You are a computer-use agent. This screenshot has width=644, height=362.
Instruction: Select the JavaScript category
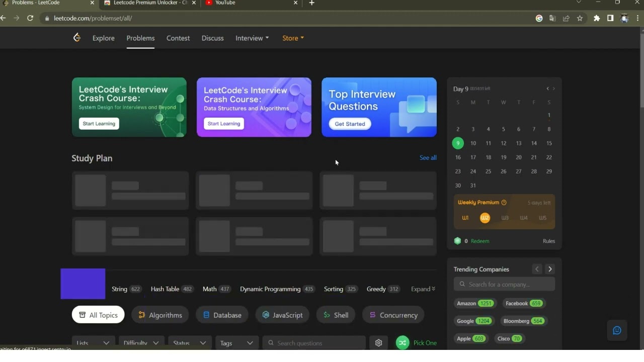click(x=282, y=315)
